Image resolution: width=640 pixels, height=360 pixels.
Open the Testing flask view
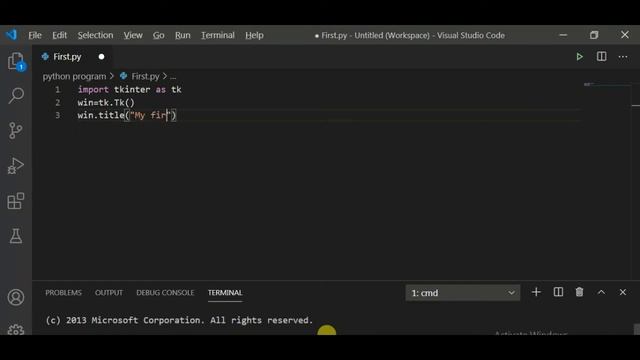[x=16, y=236]
